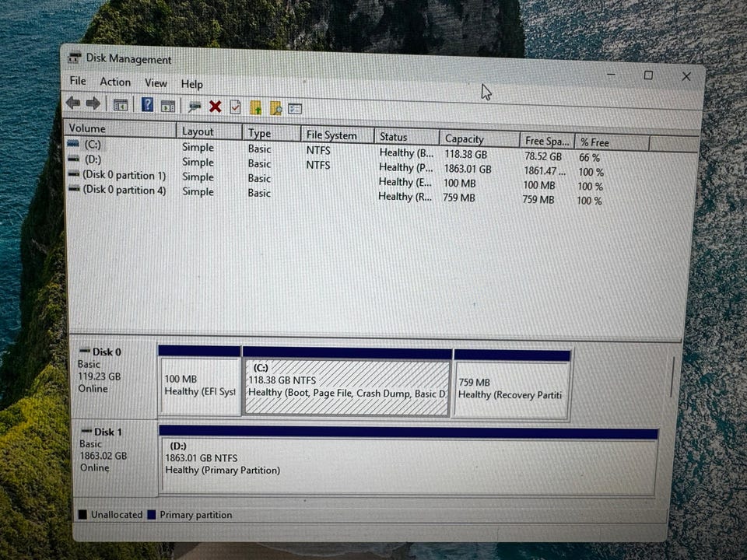Click the 1863.01 GB capacity cell

pos(468,169)
